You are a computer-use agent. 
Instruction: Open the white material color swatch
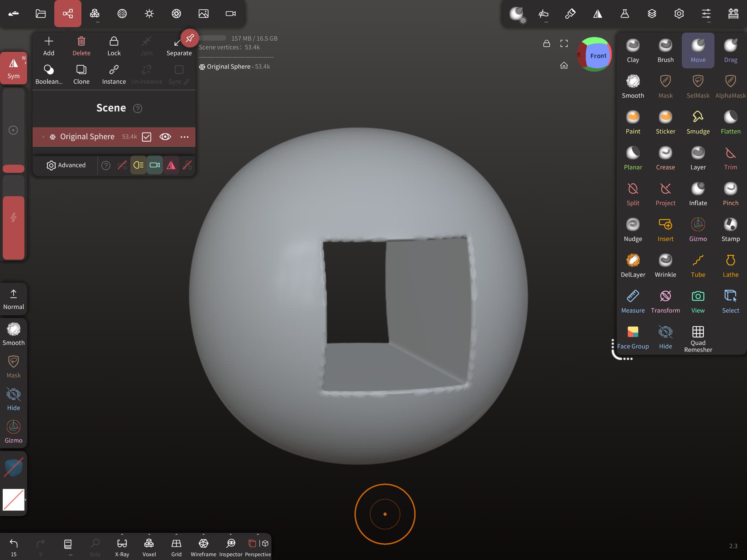[x=14, y=499]
